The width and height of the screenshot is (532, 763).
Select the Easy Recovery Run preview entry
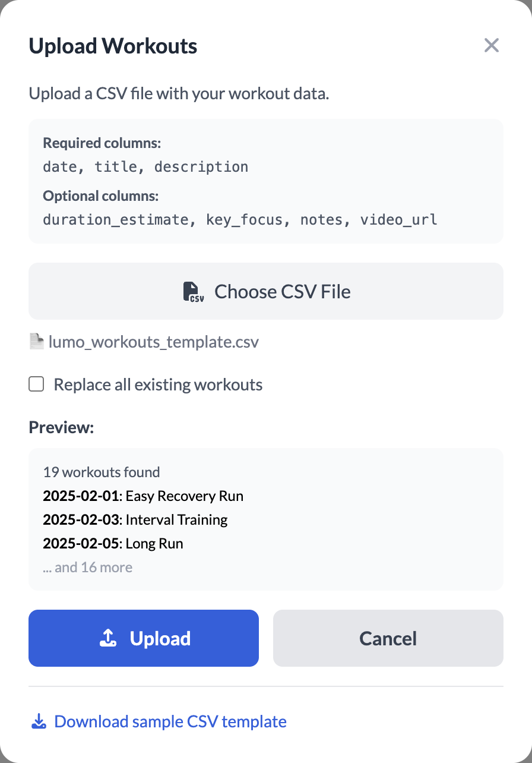(142, 496)
